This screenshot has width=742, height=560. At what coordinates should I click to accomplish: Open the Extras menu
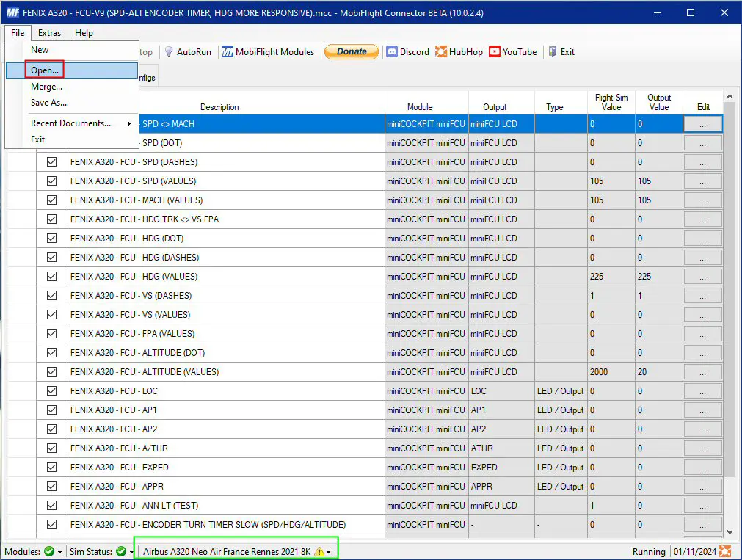pyautogui.click(x=49, y=33)
